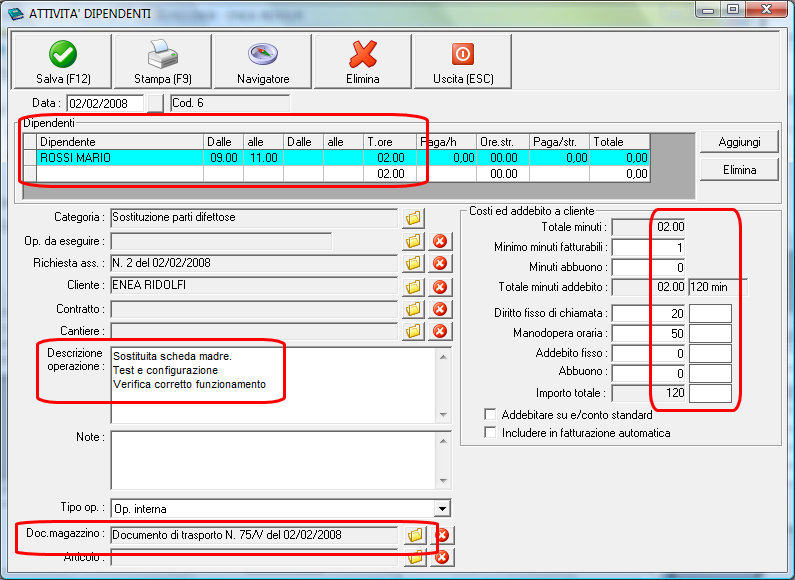Print with Stampa (F9) button
This screenshot has height=580, width=795.
163,61
